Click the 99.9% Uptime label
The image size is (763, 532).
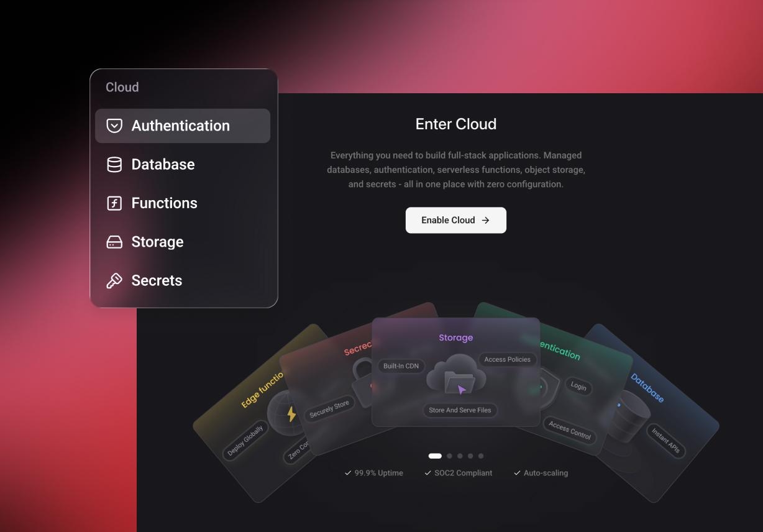[379, 473]
